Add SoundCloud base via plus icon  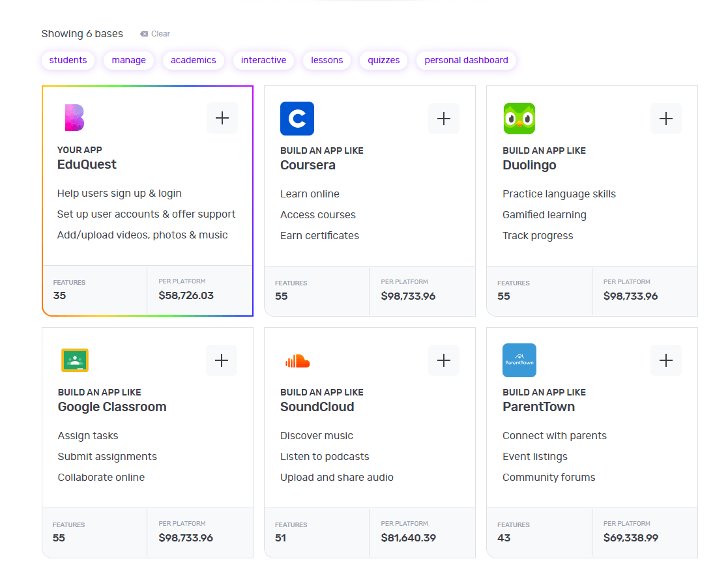tap(444, 360)
